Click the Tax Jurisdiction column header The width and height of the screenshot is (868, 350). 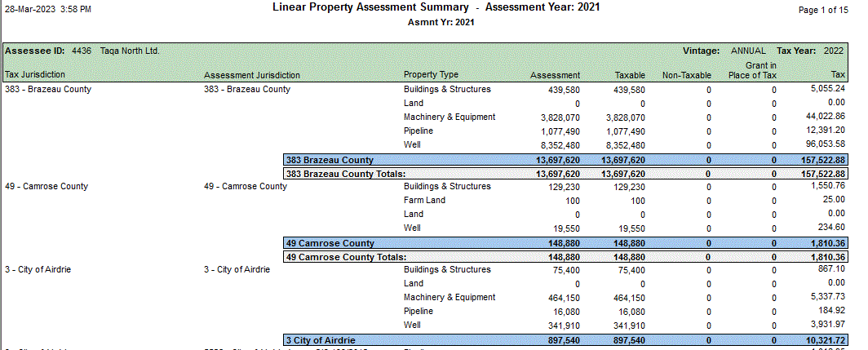39,75
